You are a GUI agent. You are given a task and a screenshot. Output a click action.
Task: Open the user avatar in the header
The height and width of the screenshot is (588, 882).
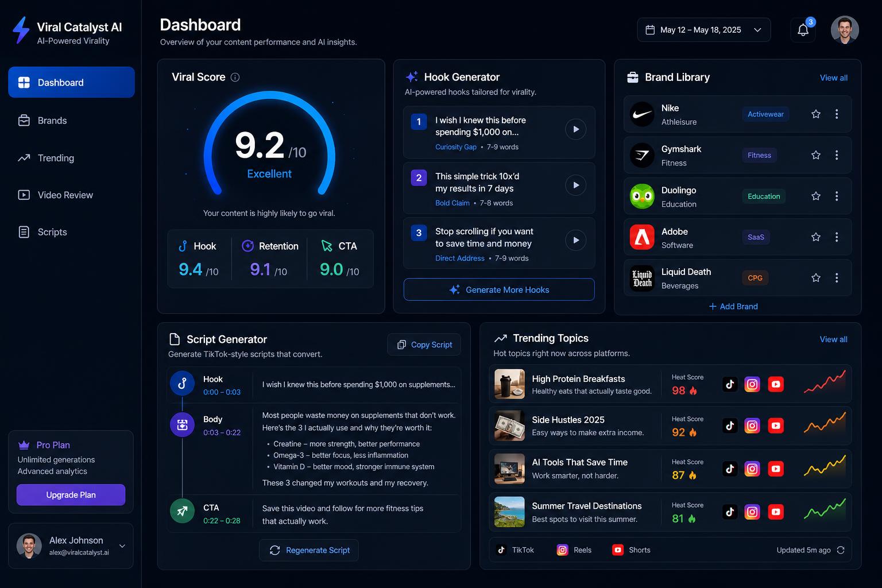click(x=845, y=30)
